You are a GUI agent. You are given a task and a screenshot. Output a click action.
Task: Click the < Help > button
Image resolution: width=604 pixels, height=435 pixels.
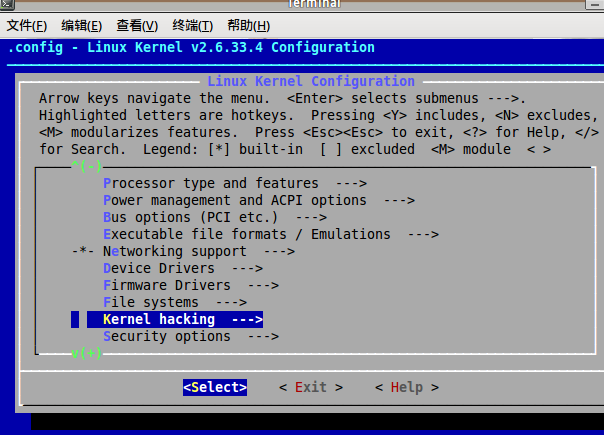pos(407,387)
